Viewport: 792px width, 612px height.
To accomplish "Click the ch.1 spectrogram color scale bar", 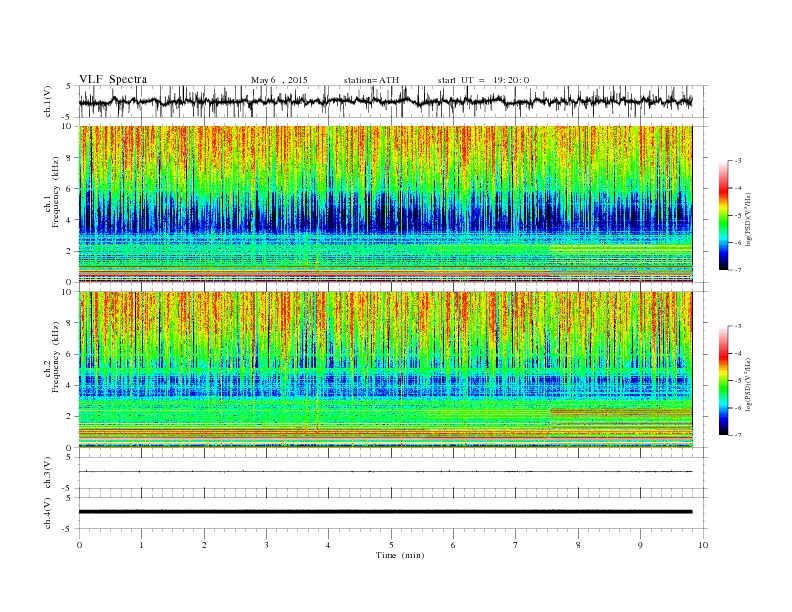I will [x=723, y=216].
